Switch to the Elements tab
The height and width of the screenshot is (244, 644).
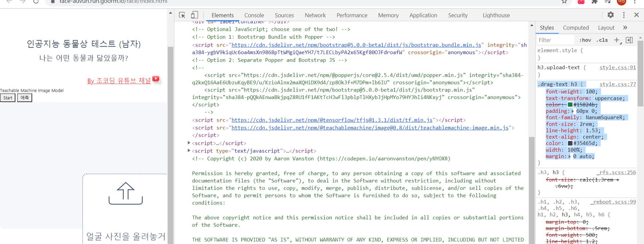(x=222, y=15)
